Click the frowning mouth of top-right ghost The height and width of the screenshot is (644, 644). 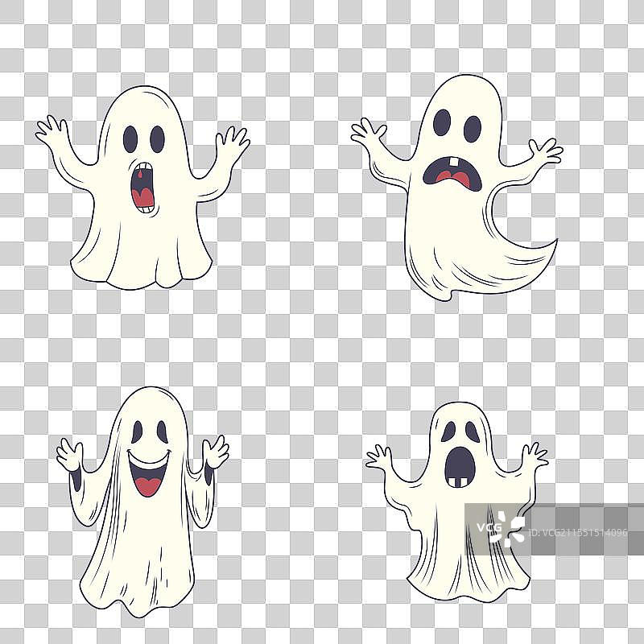[452, 172]
